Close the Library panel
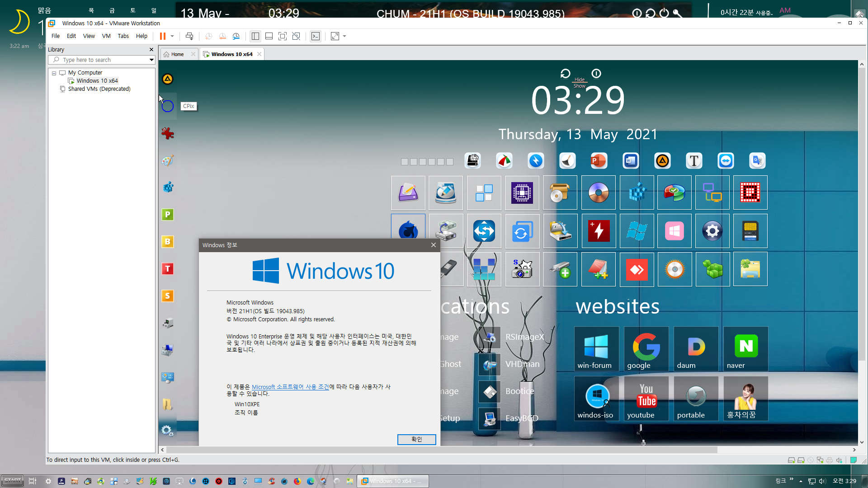This screenshot has height=488, width=868. (x=151, y=49)
